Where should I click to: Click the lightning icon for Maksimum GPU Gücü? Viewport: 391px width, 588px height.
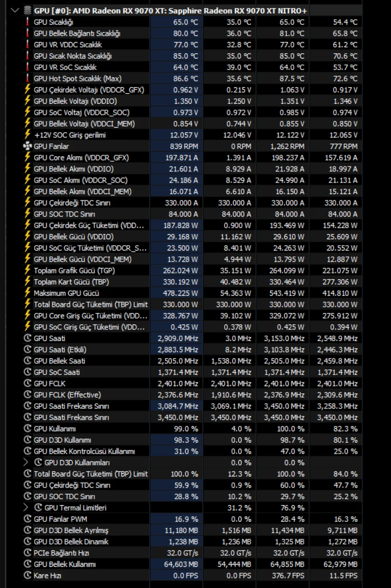(27, 293)
